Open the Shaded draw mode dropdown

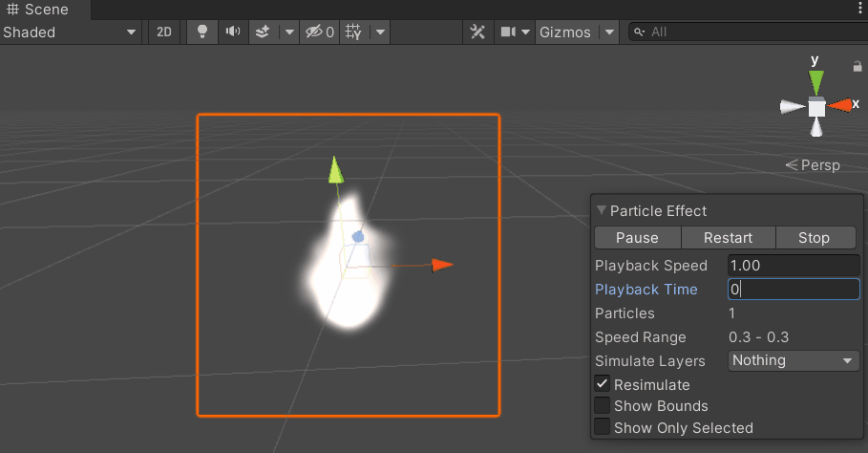(x=70, y=32)
